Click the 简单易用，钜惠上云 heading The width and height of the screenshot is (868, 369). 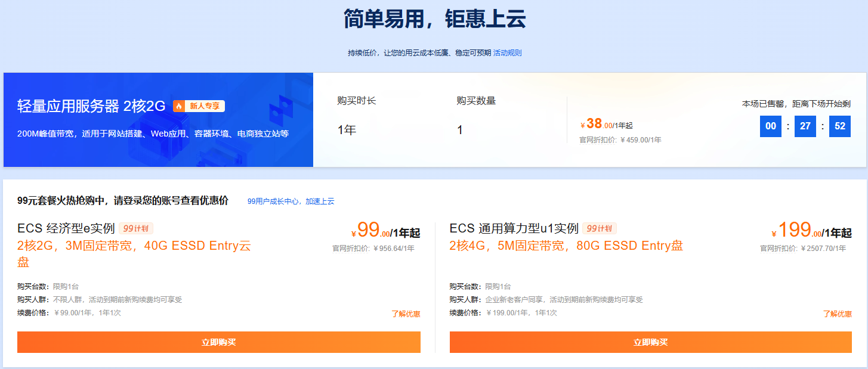(434, 19)
